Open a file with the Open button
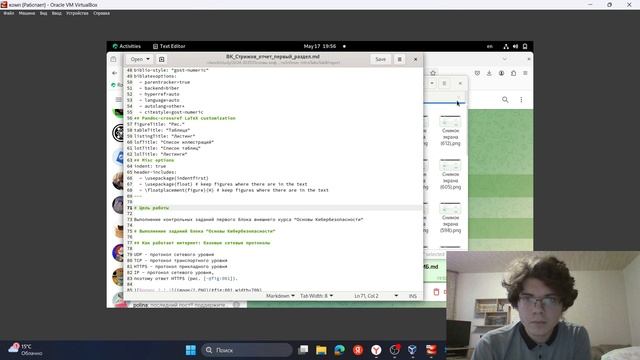640x360 pixels. pos(137,59)
